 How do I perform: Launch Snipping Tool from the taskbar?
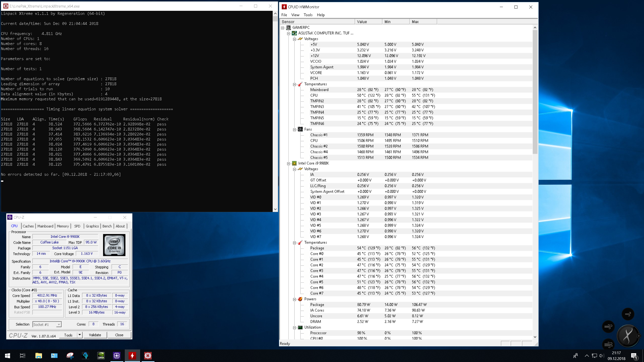tap(70, 356)
